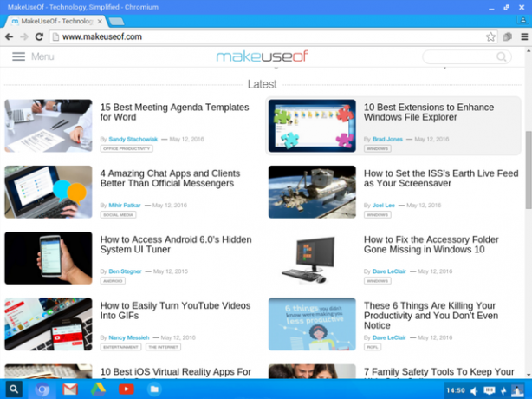This screenshot has height=399, width=532.
Task: Open YouTube from the shelf
Action: (x=127, y=389)
